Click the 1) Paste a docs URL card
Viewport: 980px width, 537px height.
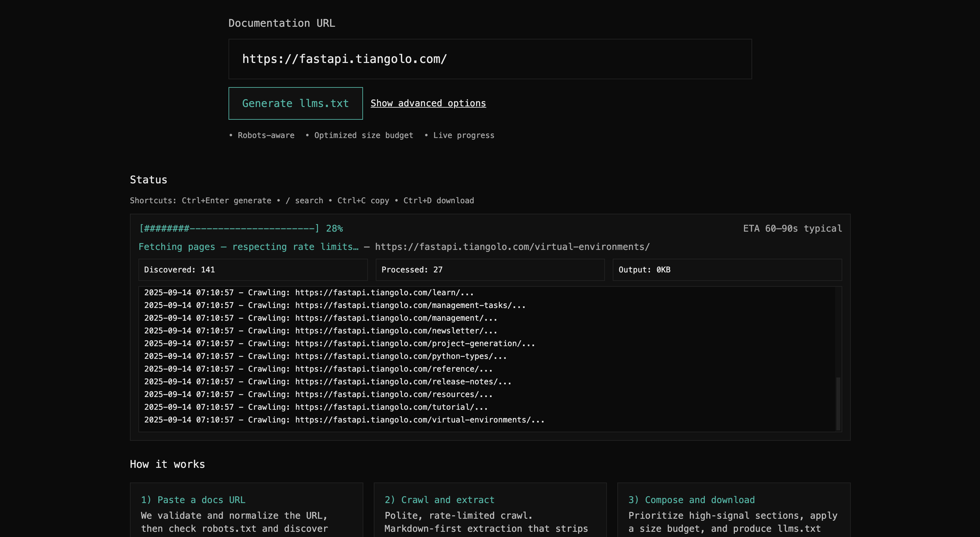click(x=246, y=510)
